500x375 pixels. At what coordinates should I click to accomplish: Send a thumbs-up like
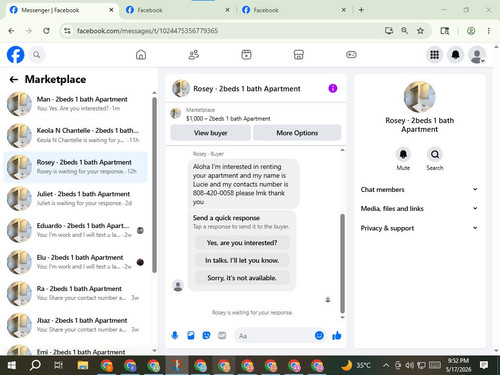pos(337,335)
